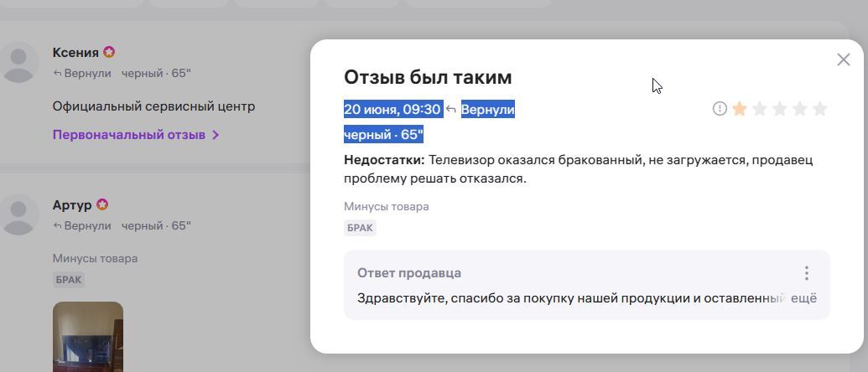
Task: Click "Официальный сервисный центр" review text
Action: 154,106
